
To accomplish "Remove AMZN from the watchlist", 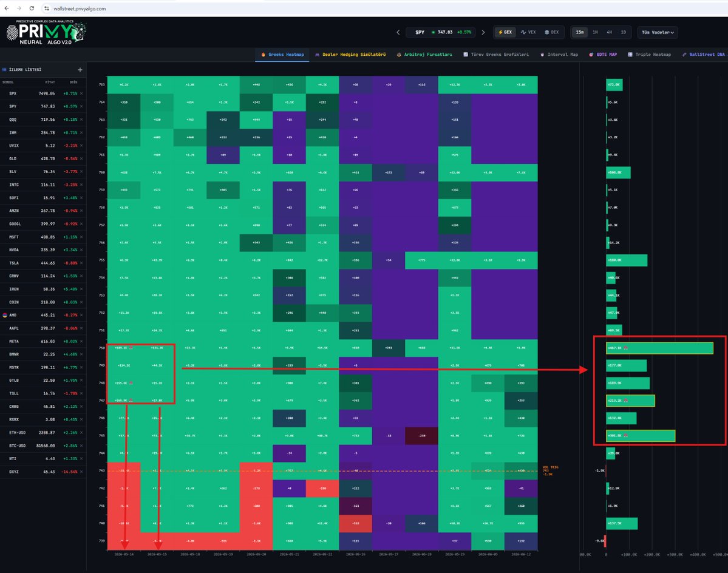I will pos(81,211).
